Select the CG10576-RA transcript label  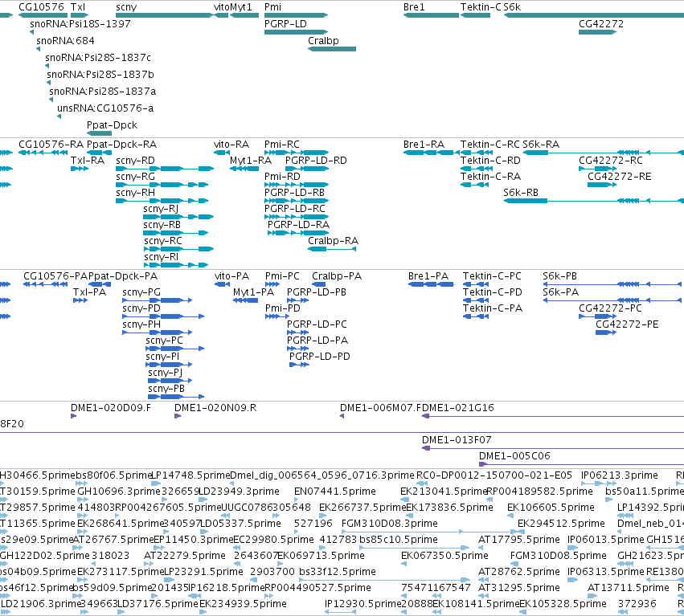(51, 145)
